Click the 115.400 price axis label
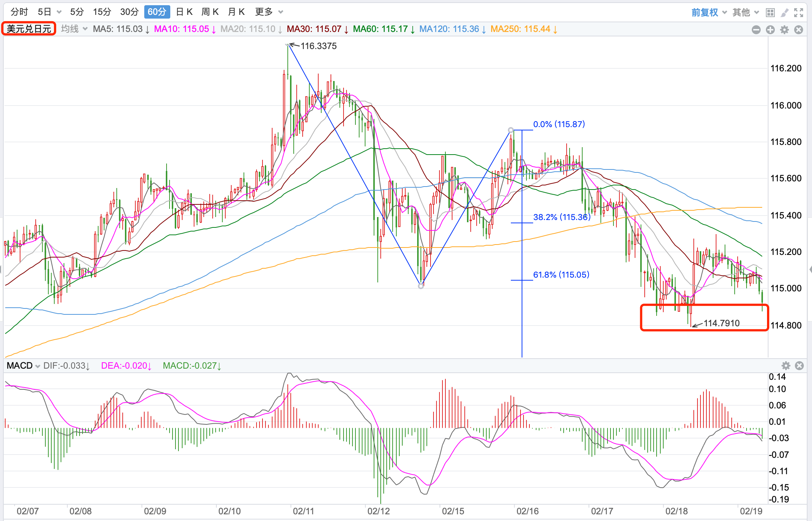 point(786,216)
